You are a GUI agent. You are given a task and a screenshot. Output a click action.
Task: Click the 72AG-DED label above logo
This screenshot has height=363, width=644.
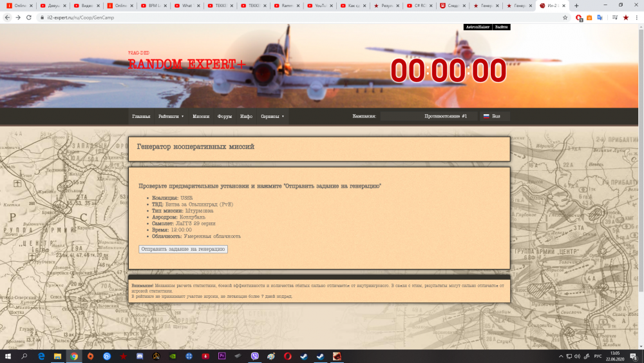pos(138,53)
